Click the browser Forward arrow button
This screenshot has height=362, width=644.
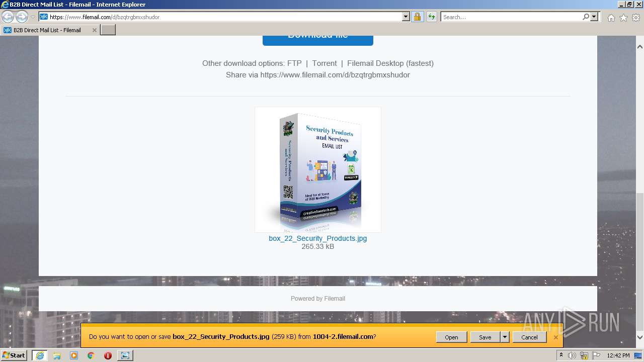click(x=22, y=17)
